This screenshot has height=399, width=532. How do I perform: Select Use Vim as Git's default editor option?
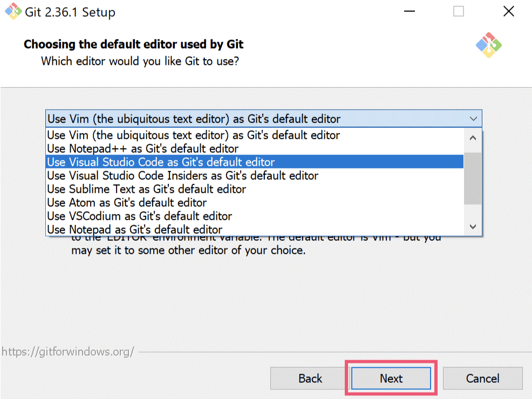194,135
